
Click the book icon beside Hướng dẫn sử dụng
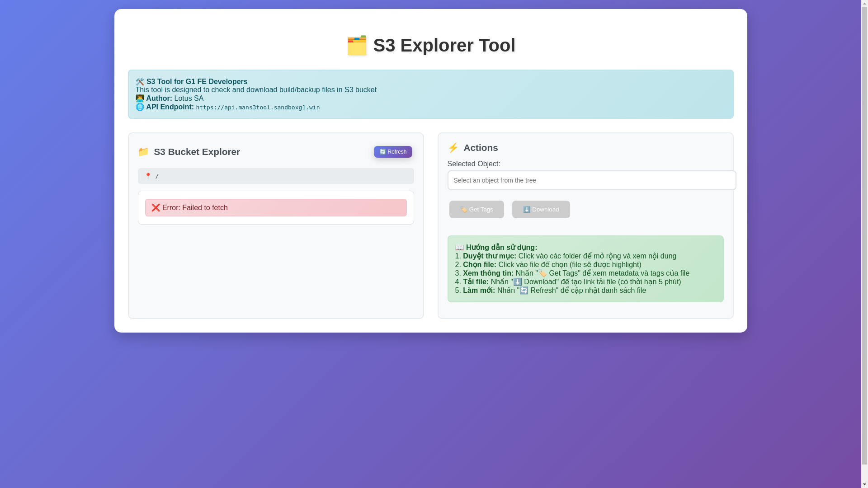(459, 248)
